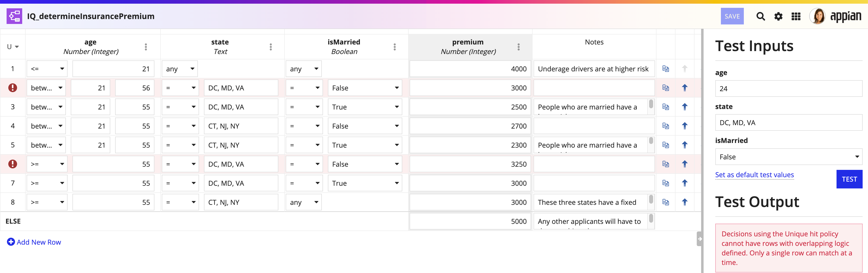Viewport: 868px width, 273px height.
Task: Click the SAVE button
Action: (x=732, y=16)
